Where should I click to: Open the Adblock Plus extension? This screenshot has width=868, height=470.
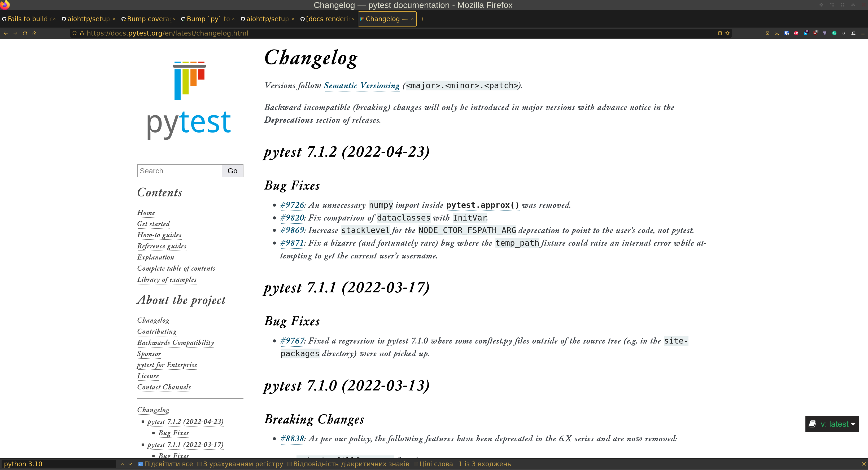797,33
